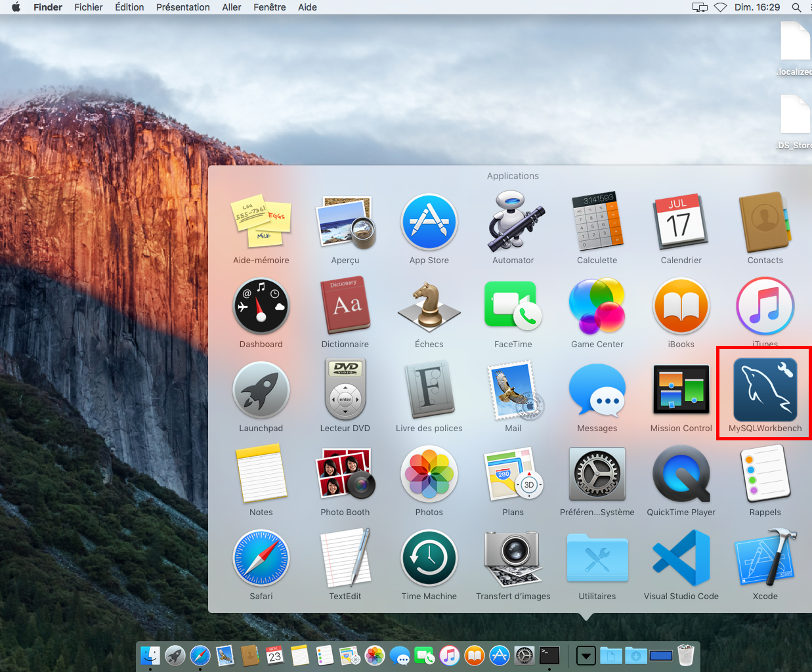Launch the Automator robot app
This screenshot has width=812, height=672.
tap(513, 222)
